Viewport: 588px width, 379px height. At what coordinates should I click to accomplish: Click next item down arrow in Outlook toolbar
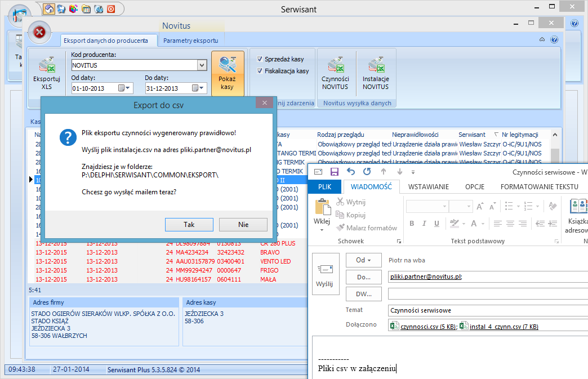[400, 172]
